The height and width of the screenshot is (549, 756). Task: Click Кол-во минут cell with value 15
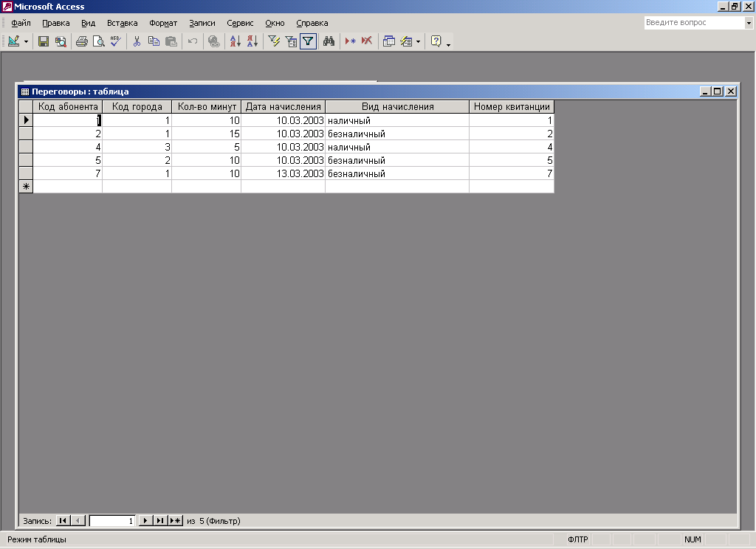[207, 134]
